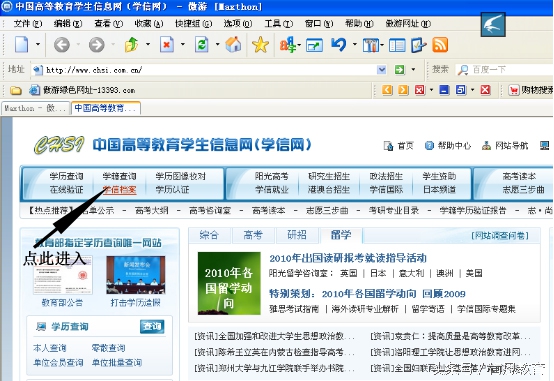
Task: Select the 综合 content tab
Action: click(210, 235)
